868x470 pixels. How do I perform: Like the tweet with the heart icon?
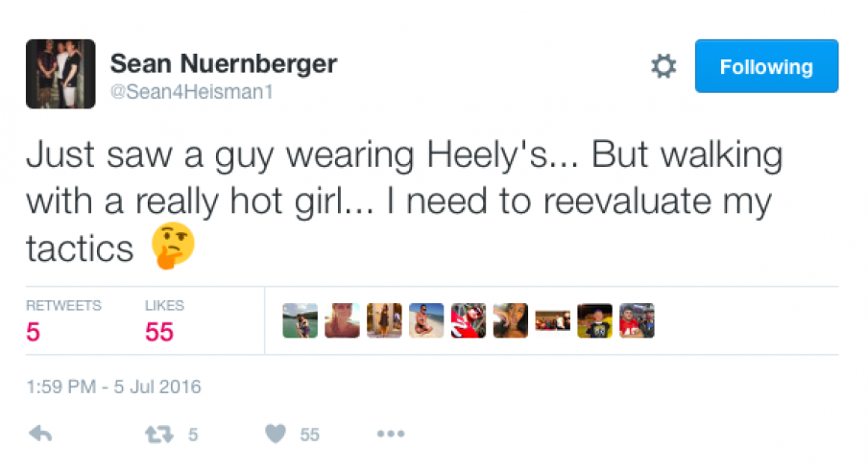click(x=276, y=435)
